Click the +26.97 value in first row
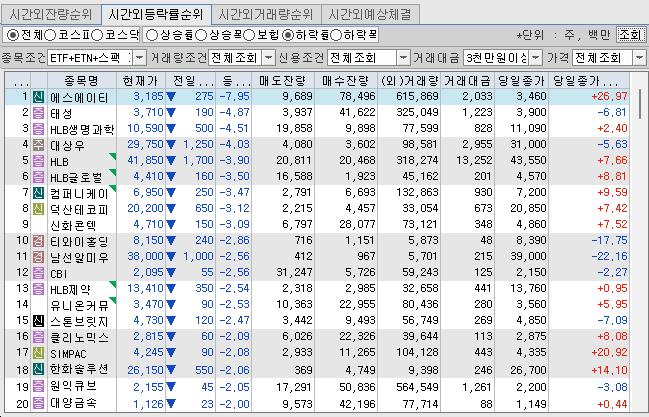This screenshot has height=417, width=649. (x=609, y=96)
